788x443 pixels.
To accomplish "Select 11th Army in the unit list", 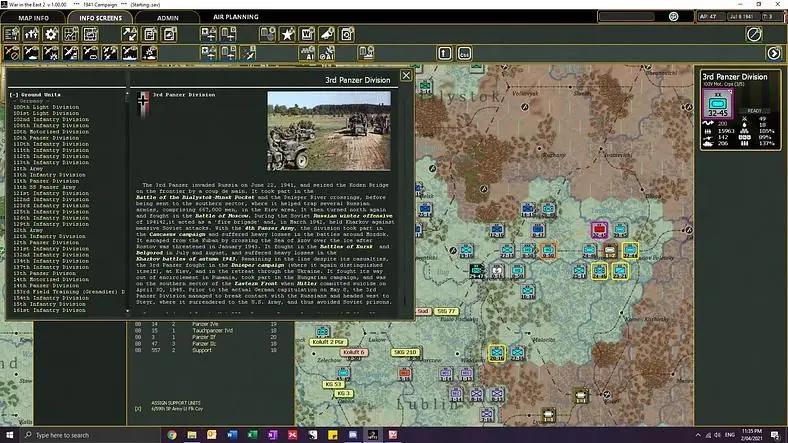I will click(x=28, y=169).
